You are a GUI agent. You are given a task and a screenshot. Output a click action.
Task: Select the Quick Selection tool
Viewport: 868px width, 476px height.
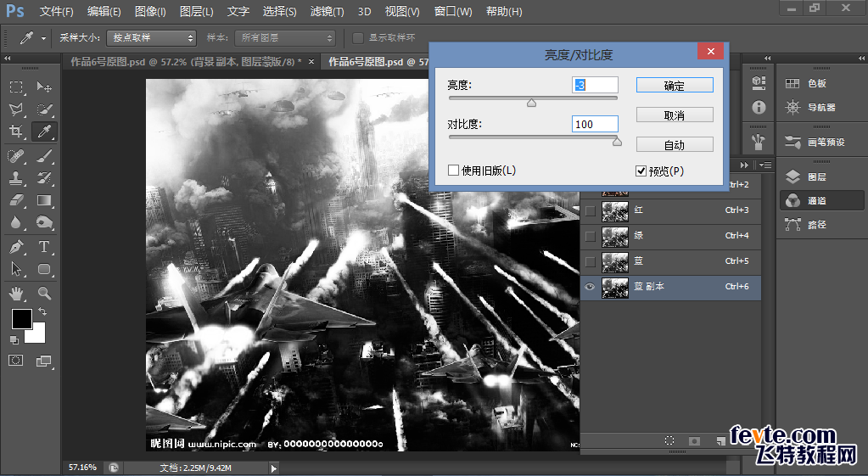pyautogui.click(x=44, y=109)
